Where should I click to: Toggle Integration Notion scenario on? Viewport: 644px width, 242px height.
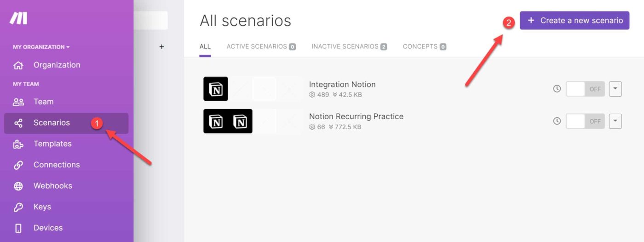[585, 89]
